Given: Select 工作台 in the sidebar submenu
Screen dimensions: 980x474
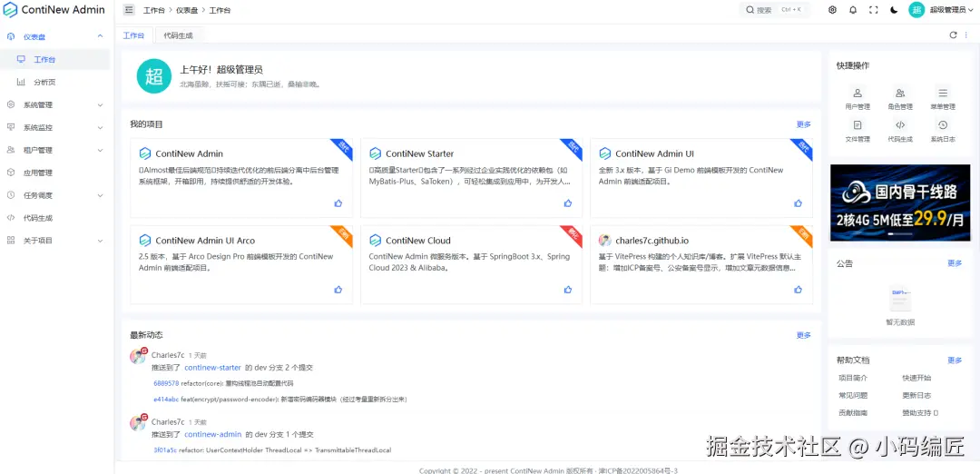Looking at the screenshot, I should [56, 59].
